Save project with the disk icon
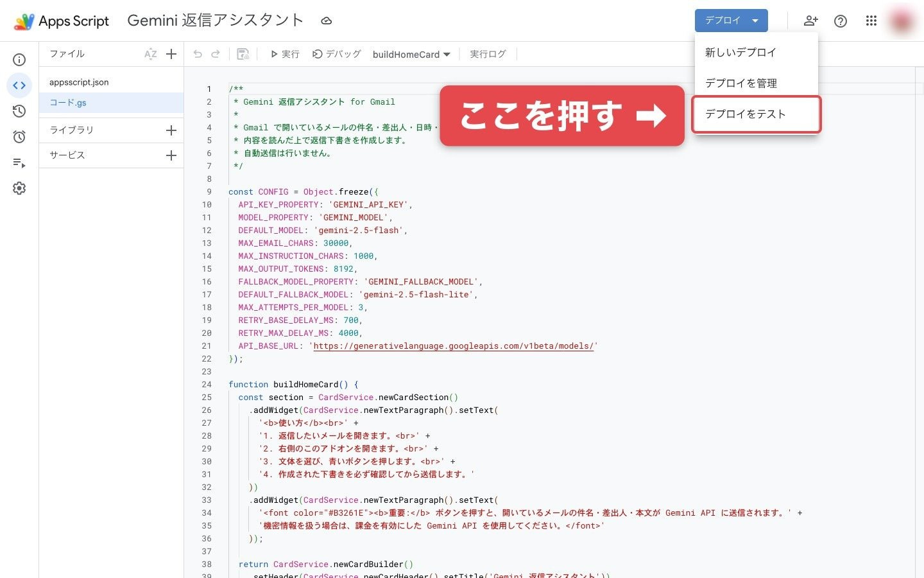924x578 pixels. point(243,54)
